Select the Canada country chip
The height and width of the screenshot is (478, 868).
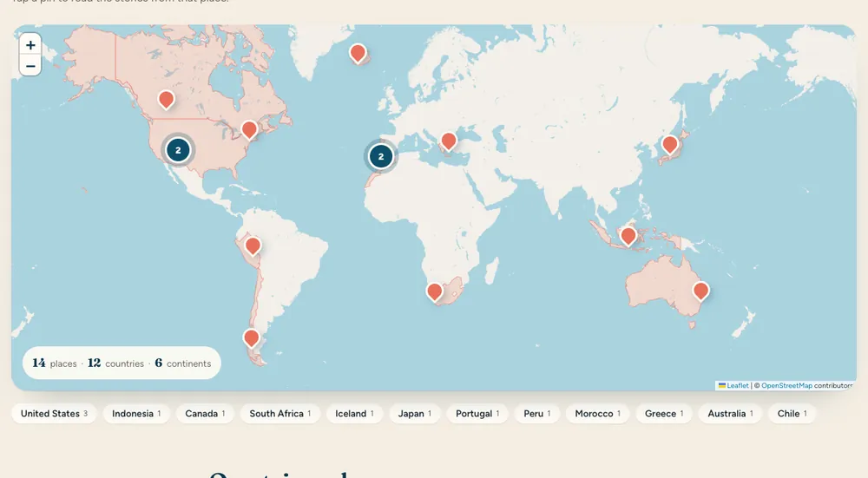tap(205, 413)
